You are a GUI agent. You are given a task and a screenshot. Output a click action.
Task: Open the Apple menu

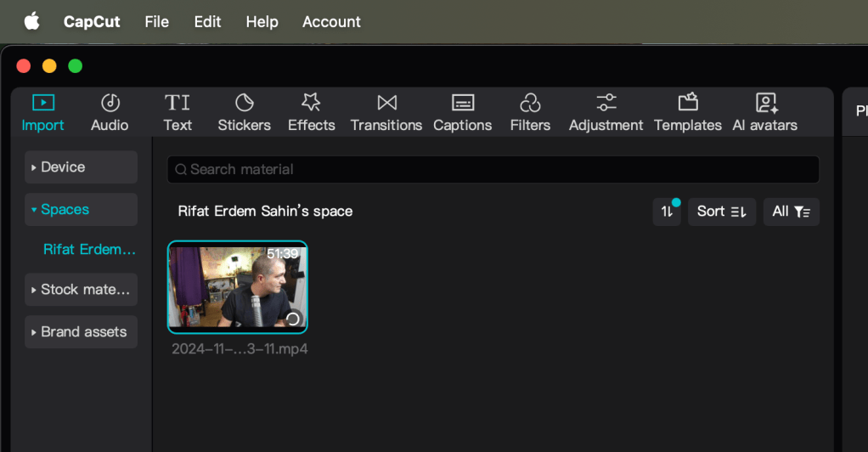(32, 21)
